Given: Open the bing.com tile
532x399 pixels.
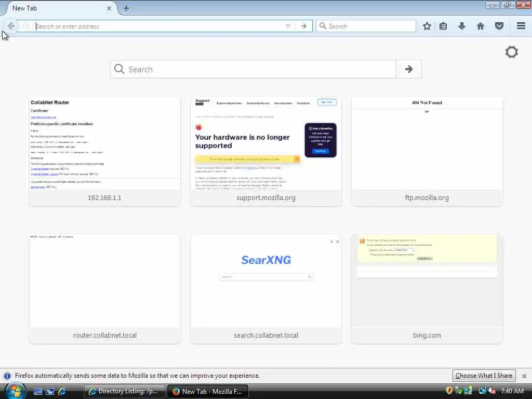Looking at the screenshot, I should [x=427, y=289].
